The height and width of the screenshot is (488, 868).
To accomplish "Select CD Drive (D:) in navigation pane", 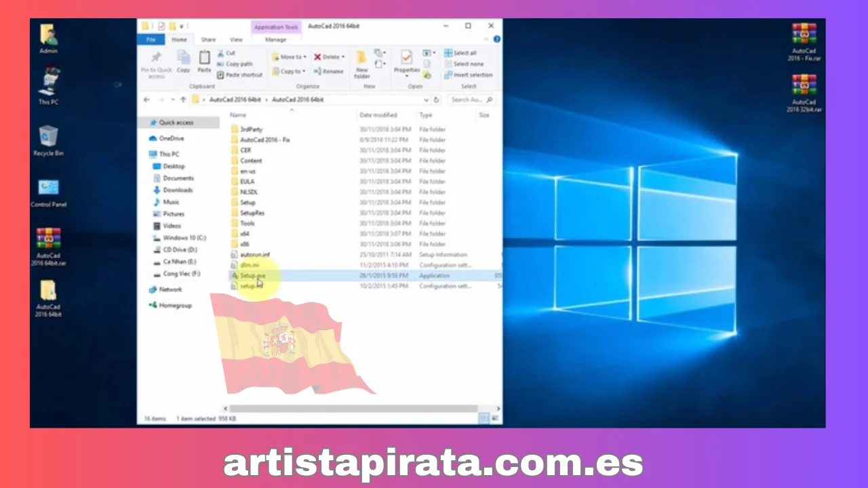I will click(x=178, y=250).
